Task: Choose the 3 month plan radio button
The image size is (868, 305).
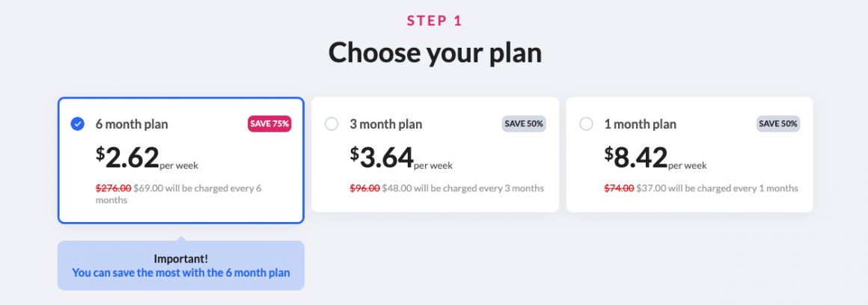Action: (331, 124)
